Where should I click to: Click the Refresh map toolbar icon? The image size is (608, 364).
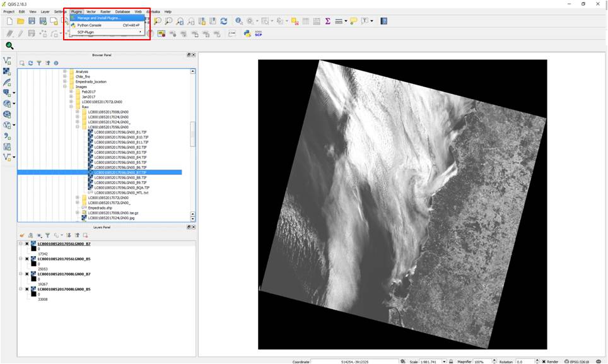pos(223,21)
